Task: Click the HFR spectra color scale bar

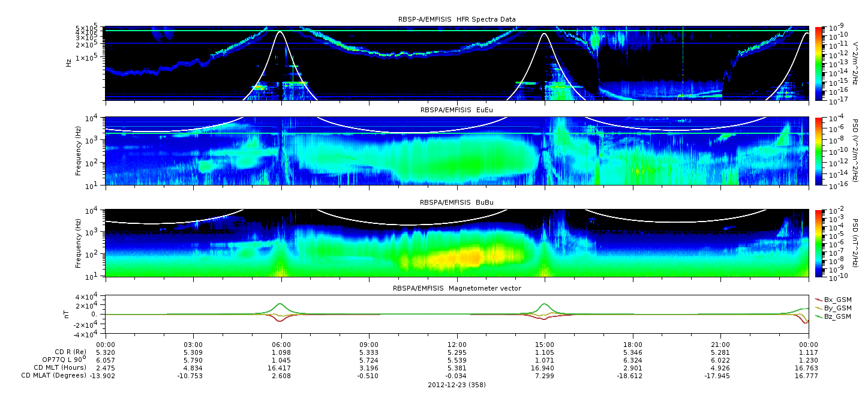Action: [x=819, y=63]
